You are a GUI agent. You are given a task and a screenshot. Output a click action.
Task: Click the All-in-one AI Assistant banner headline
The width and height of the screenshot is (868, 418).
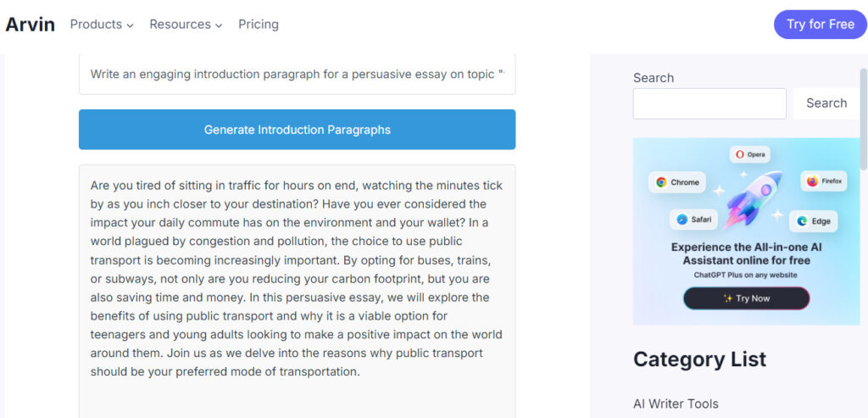tap(746, 254)
